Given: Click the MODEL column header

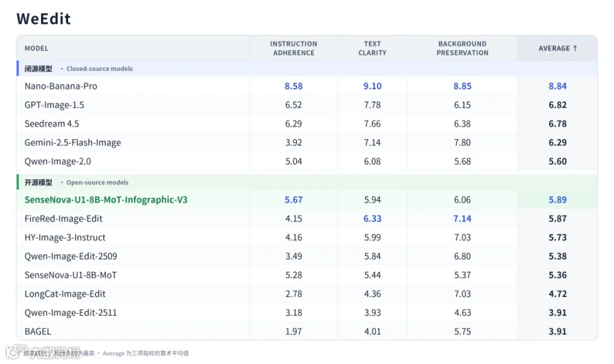Looking at the screenshot, I should (x=36, y=48).
